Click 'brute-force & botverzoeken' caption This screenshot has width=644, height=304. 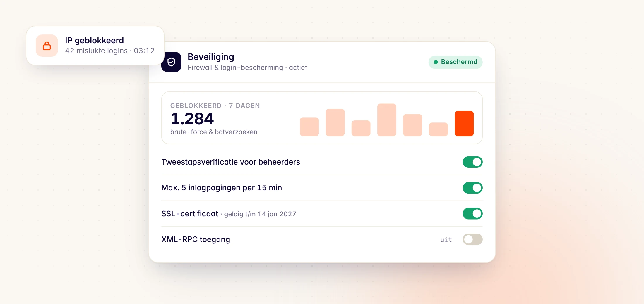pyautogui.click(x=214, y=132)
